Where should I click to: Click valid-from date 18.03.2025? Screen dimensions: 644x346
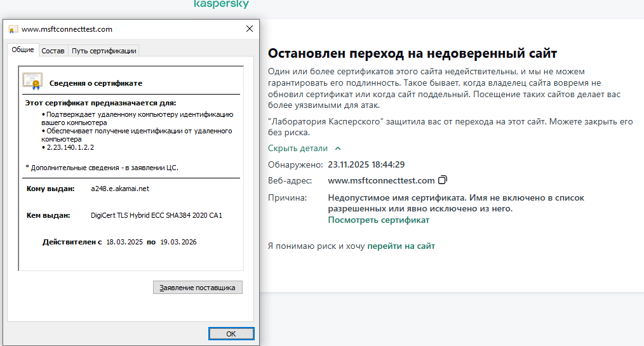(x=124, y=242)
